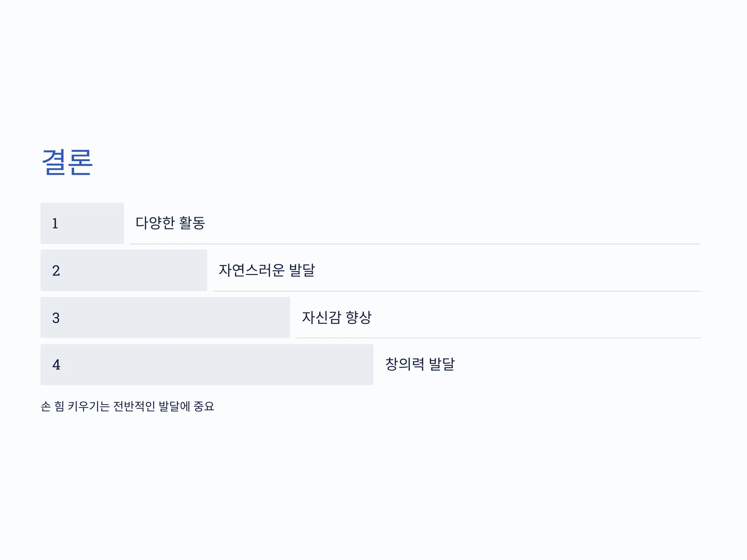
Task: Select the footer sentence starting with "손 힘 키우기는"
Action: click(128, 406)
